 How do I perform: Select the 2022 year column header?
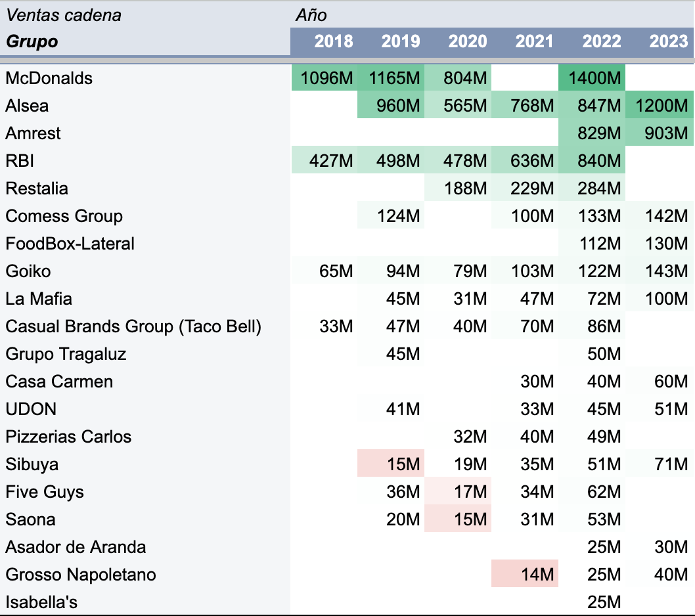click(x=602, y=41)
